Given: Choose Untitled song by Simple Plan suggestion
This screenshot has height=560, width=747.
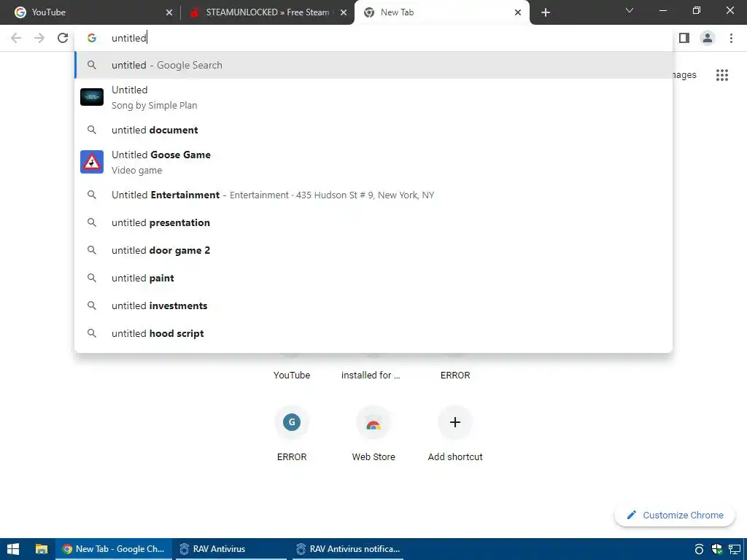Looking at the screenshot, I should [373, 97].
